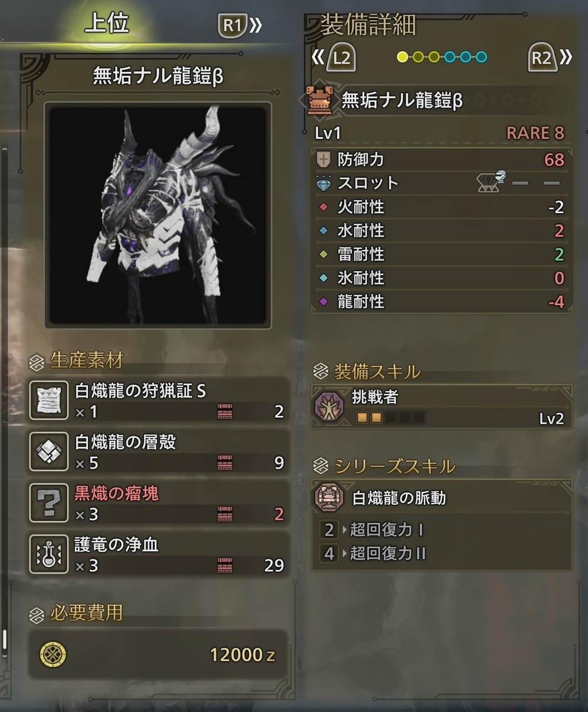Click the 無垢ナル龍鎧β armor preview image

click(x=158, y=215)
